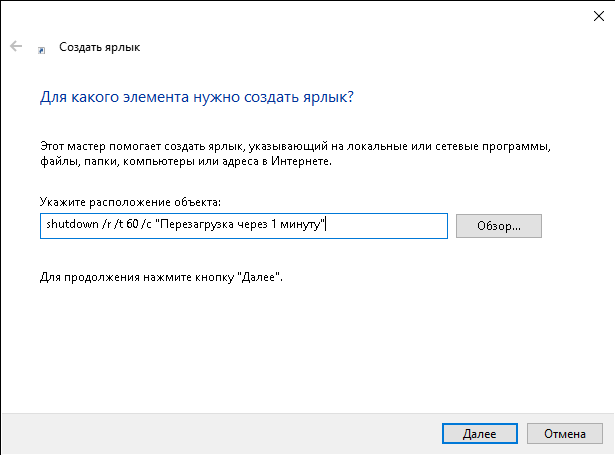Focus the object location input field
The width and height of the screenshot is (615, 455).
pos(388,226)
